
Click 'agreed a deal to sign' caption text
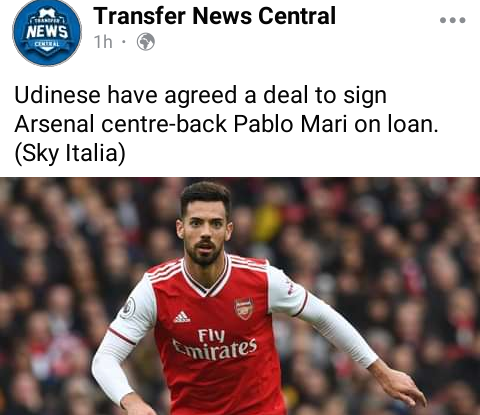tap(275, 96)
